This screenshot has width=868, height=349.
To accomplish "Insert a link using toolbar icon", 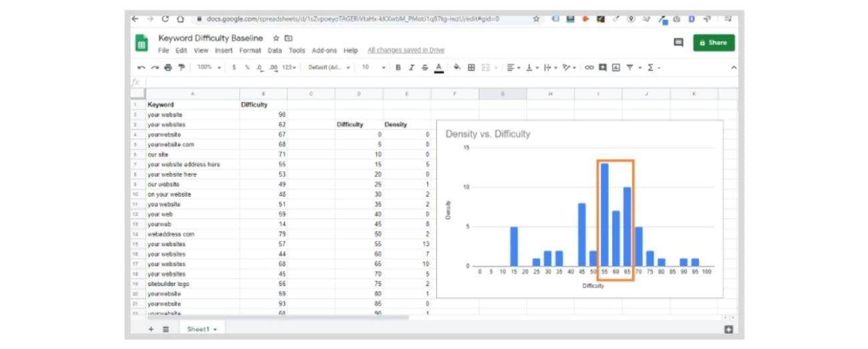I will coord(589,67).
